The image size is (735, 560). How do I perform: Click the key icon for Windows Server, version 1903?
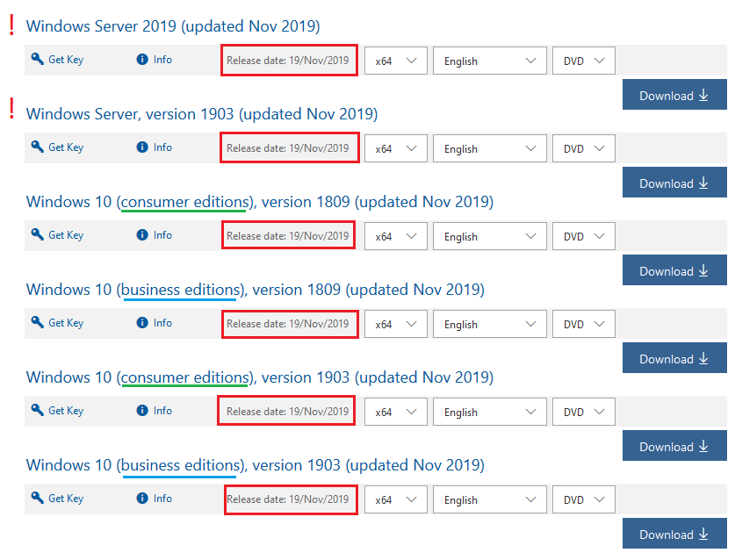37,147
